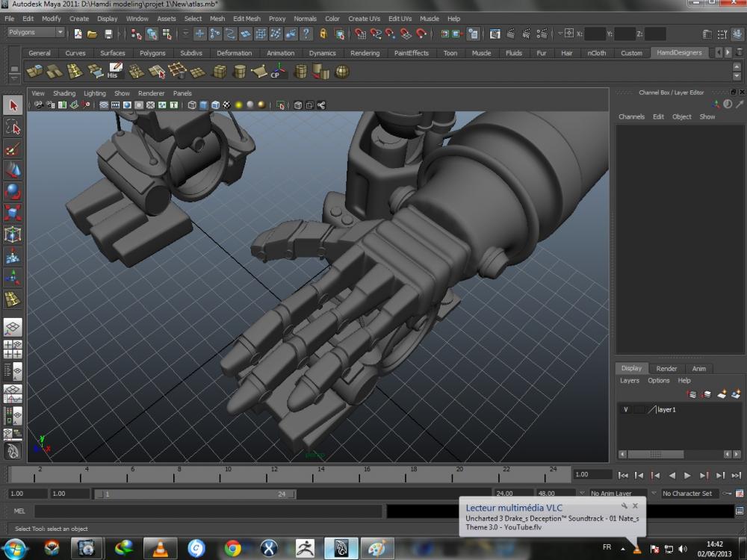
Task: Activate the Paint Selection tool
Action: pyautogui.click(x=13, y=149)
